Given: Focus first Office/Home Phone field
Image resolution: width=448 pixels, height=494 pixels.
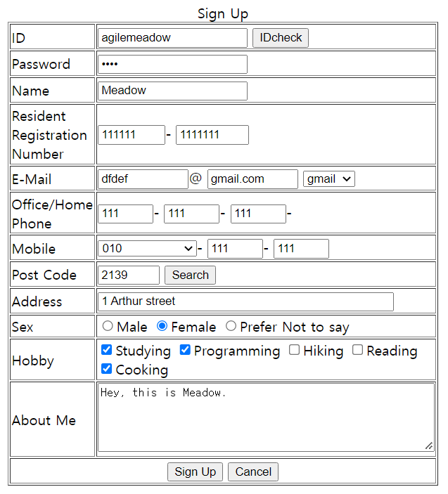Looking at the screenshot, I should 125,214.
